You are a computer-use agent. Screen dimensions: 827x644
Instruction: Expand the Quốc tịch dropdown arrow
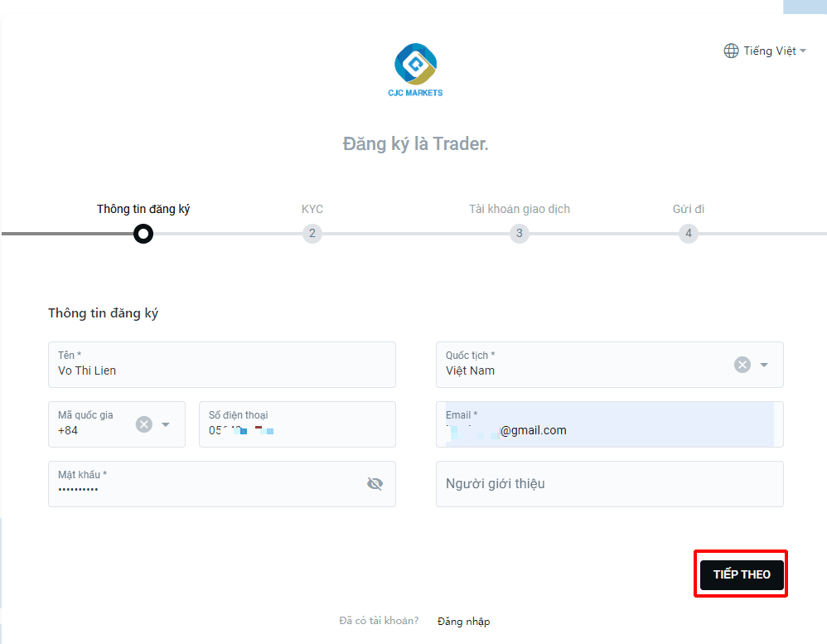(764, 365)
